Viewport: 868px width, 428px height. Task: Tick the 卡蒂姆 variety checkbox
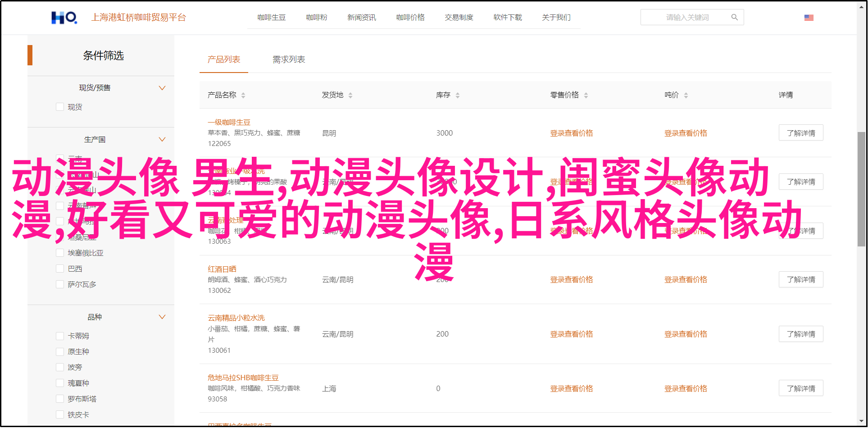pos(59,336)
